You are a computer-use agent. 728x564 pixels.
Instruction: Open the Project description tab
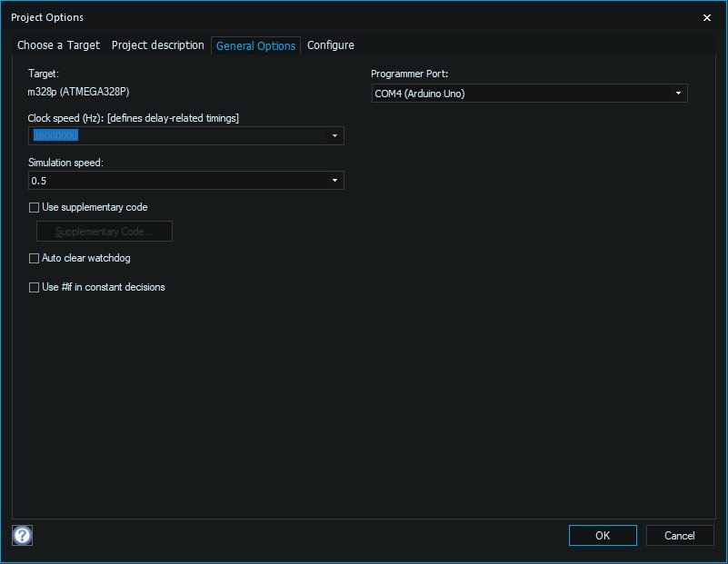158,45
